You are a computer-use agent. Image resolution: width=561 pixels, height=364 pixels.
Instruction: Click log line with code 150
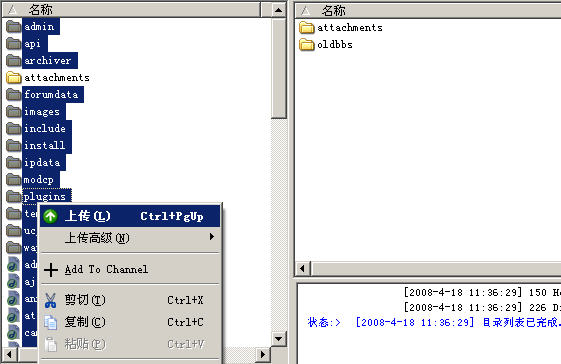tap(482, 292)
